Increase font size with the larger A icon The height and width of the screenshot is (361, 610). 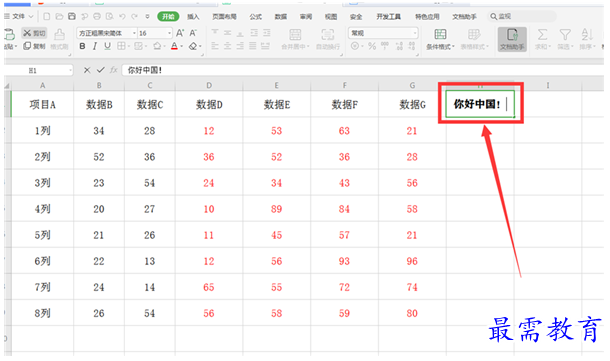[x=180, y=33]
